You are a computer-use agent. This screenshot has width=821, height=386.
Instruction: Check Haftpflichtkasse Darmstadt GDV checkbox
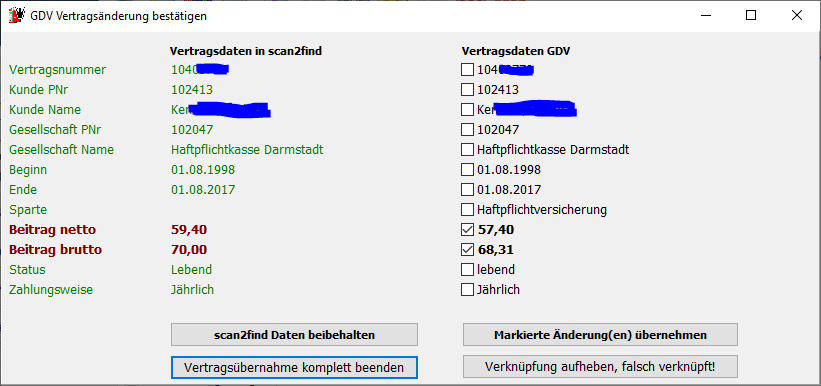[x=467, y=150]
